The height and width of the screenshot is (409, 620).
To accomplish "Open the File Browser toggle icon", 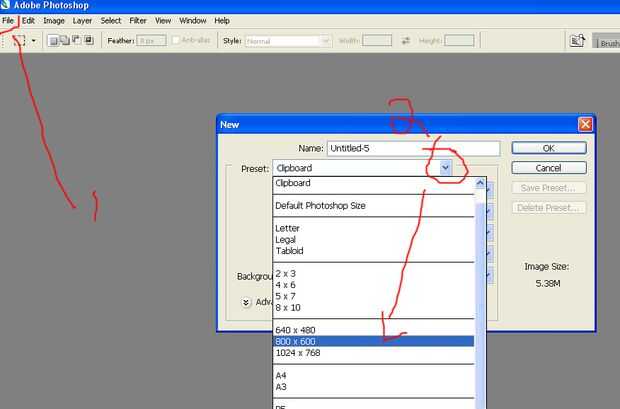I will pos(577,40).
